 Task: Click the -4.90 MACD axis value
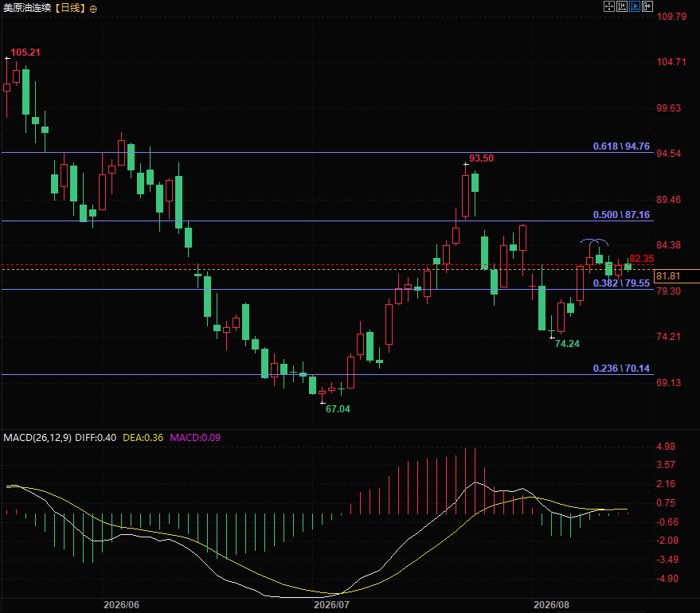tap(667, 579)
